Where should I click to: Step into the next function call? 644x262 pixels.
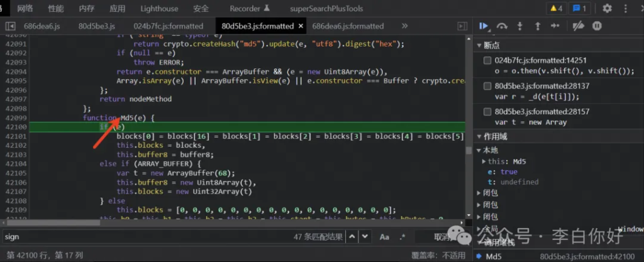click(520, 26)
